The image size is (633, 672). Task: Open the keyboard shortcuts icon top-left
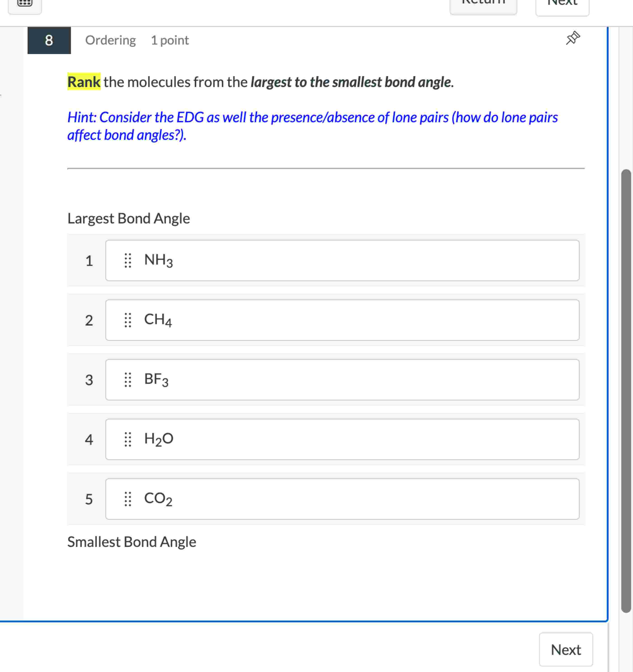pyautogui.click(x=25, y=4)
